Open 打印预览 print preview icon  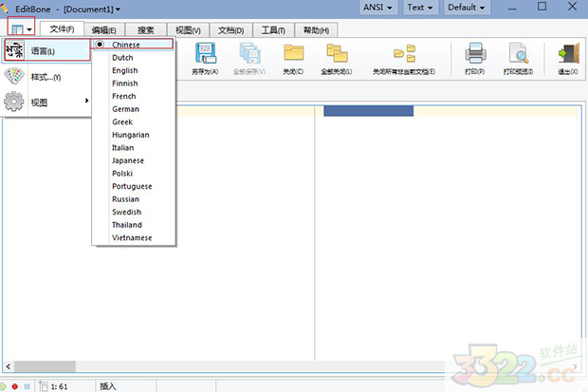(x=519, y=53)
